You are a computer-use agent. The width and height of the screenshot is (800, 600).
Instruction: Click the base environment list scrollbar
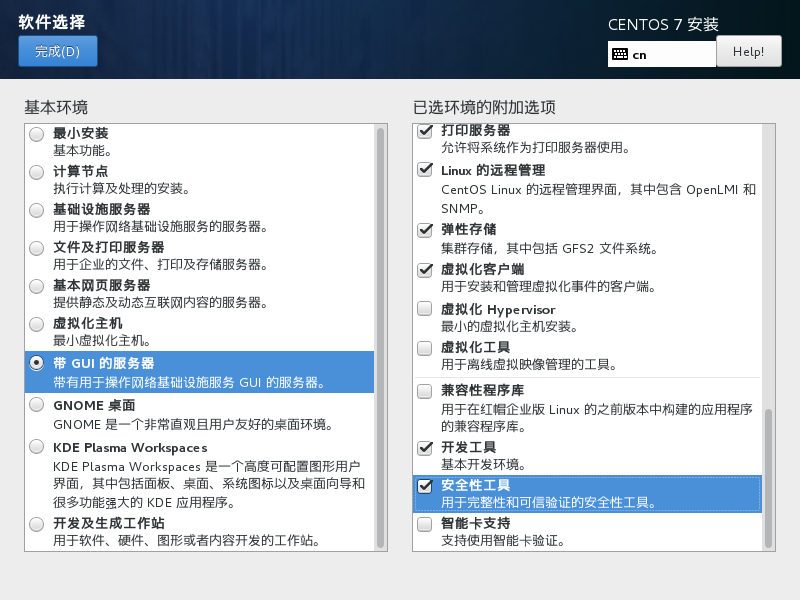[380, 337]
